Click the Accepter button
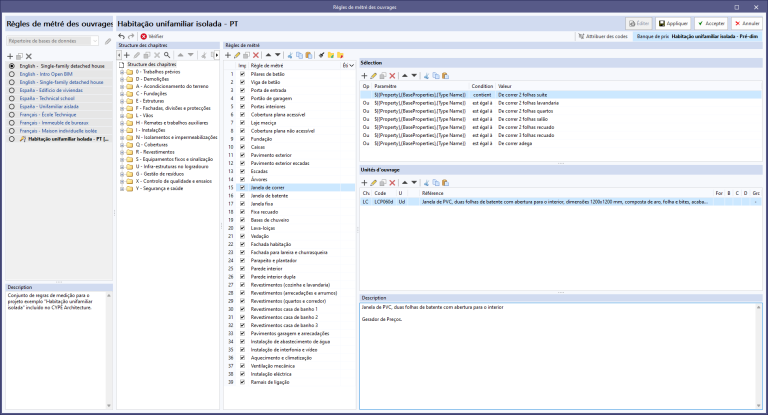This screenshot has width=768, height=415. pos(711,24)
